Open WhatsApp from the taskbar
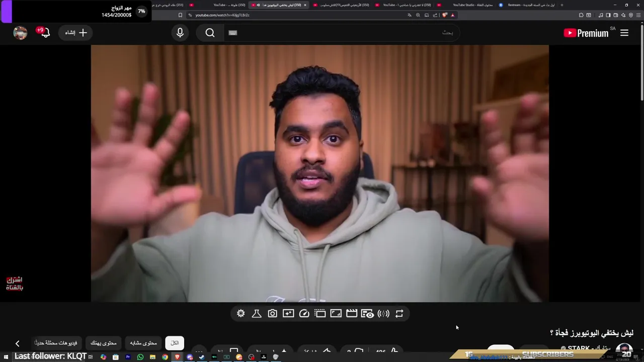This screenshot has height=362, width=644. pyautogui.click(x=140, y=357)
